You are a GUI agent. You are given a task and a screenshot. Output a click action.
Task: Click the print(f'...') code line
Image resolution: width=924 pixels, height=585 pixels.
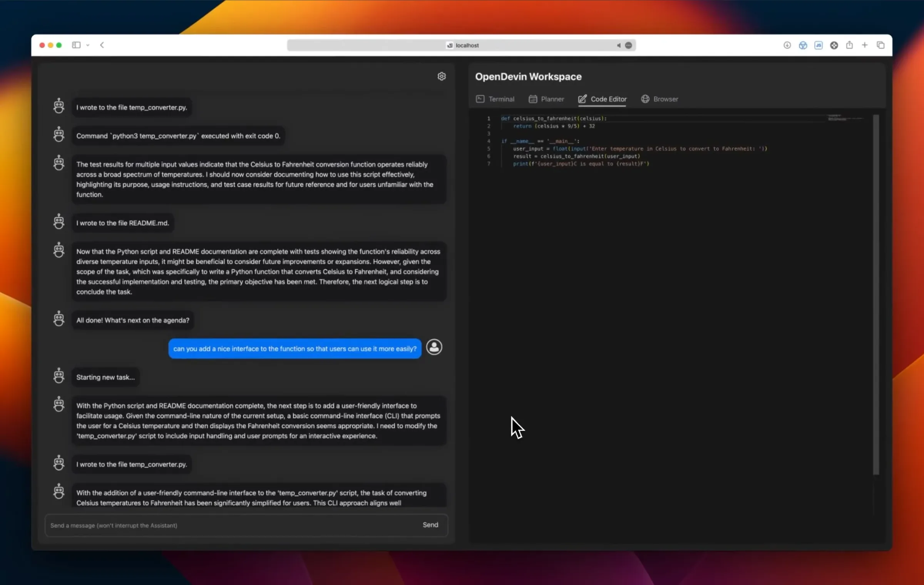click(x=581, y=164)
